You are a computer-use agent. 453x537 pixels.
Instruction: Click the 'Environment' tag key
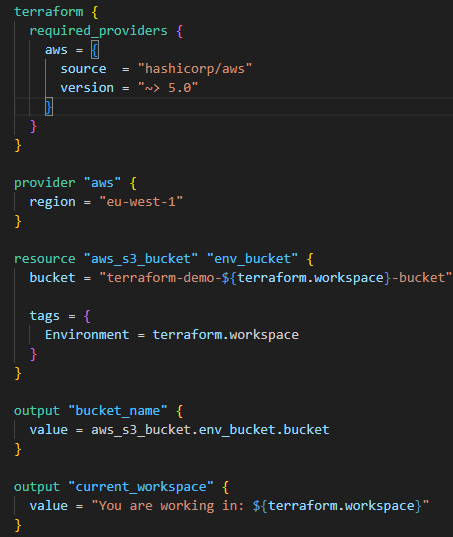(x=87, y=335)
